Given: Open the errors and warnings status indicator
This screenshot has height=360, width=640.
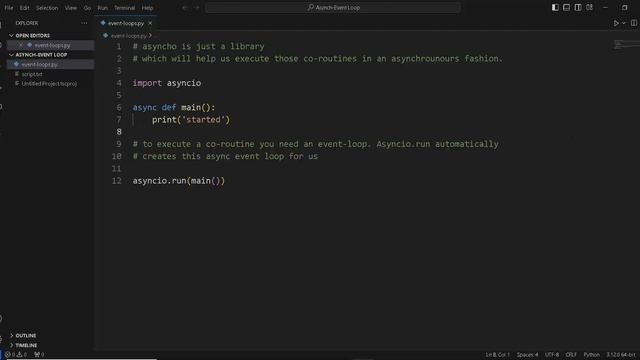Looking at the screenshot, I should click(16, 355).
